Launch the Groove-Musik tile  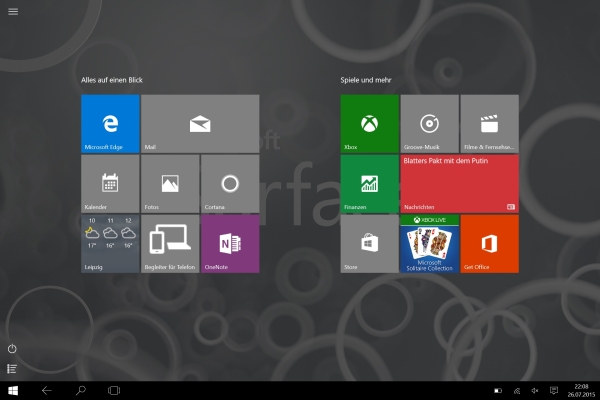click(430, 124)
